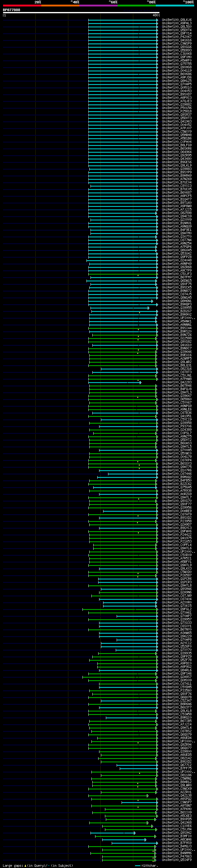
Task: Select label UniRef100_C5WXY9
Action: pyautogui.click(x=177, y=131)
